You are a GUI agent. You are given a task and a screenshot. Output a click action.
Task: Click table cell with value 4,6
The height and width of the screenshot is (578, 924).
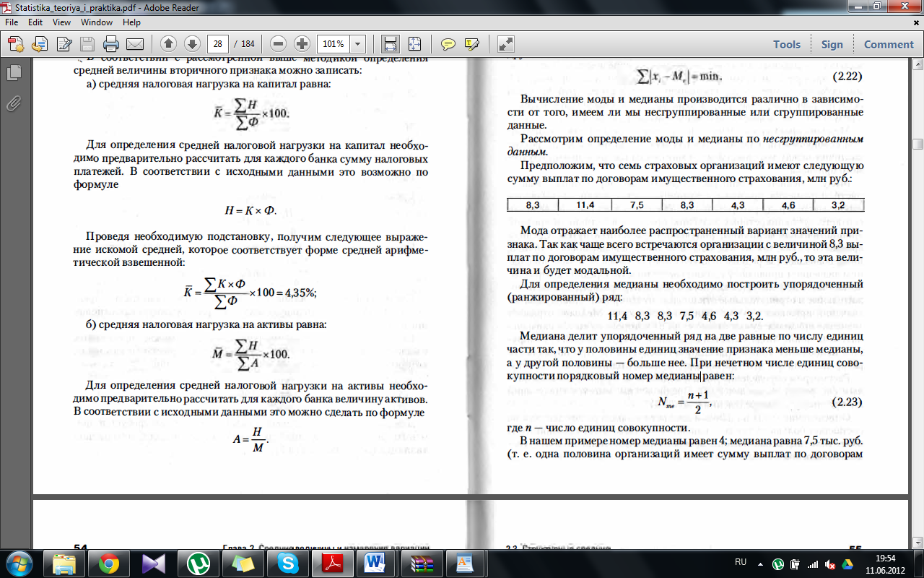click(x=788, y=205)
